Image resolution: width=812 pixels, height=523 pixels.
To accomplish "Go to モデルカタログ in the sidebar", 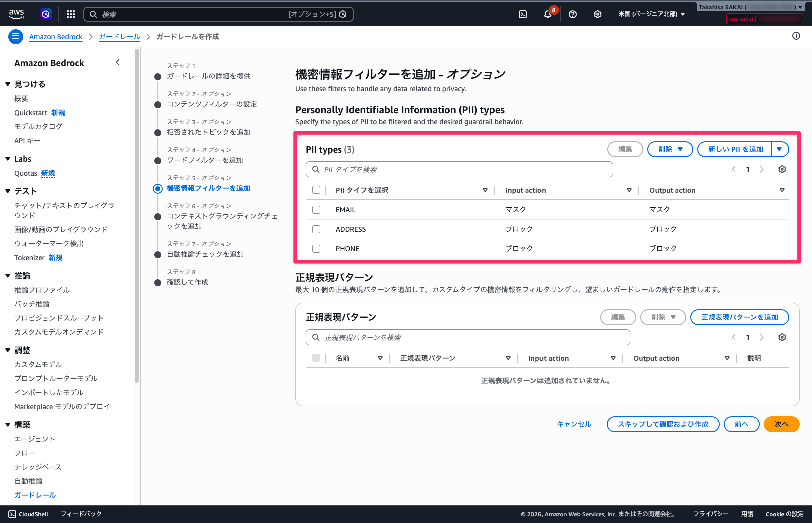I will [38, 126].
